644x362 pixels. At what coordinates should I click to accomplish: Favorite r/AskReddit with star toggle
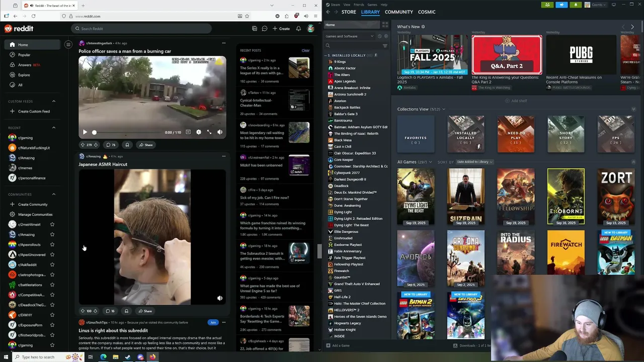(x=52, y=264)
